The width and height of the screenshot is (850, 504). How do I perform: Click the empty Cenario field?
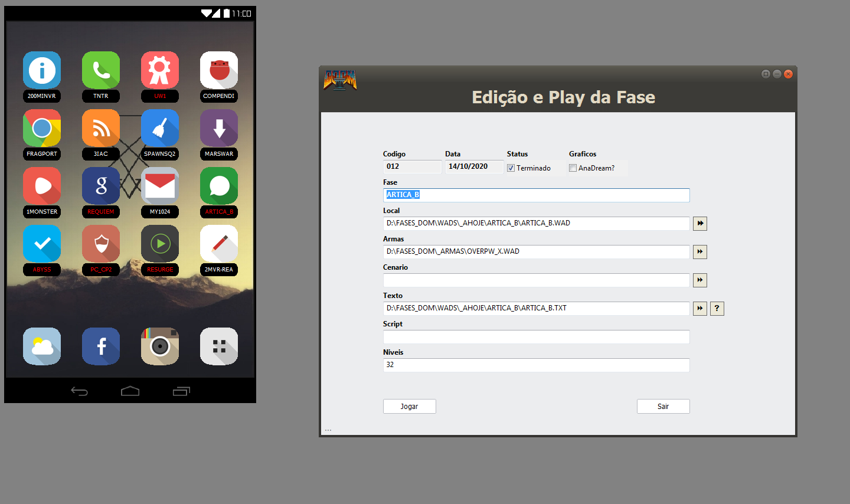537,280
